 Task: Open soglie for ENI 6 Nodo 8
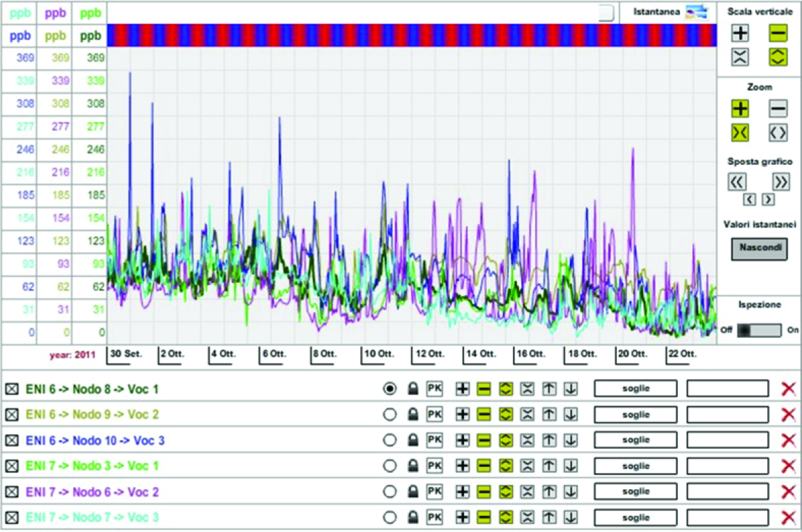pos(635,389)
